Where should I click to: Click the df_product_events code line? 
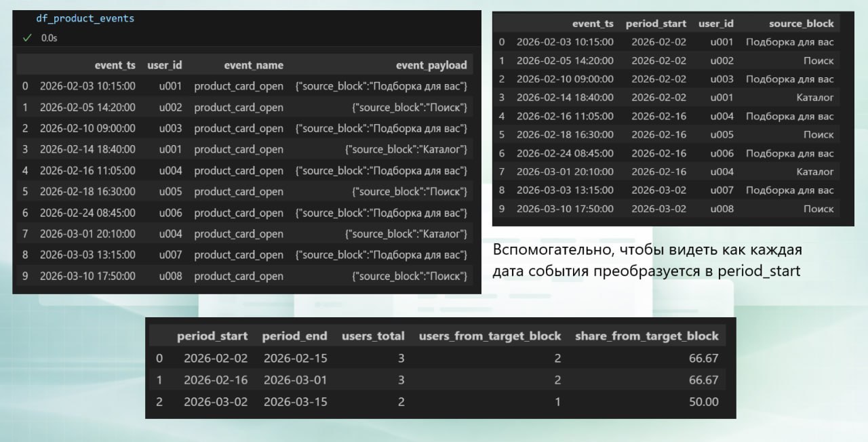[85, 18]
